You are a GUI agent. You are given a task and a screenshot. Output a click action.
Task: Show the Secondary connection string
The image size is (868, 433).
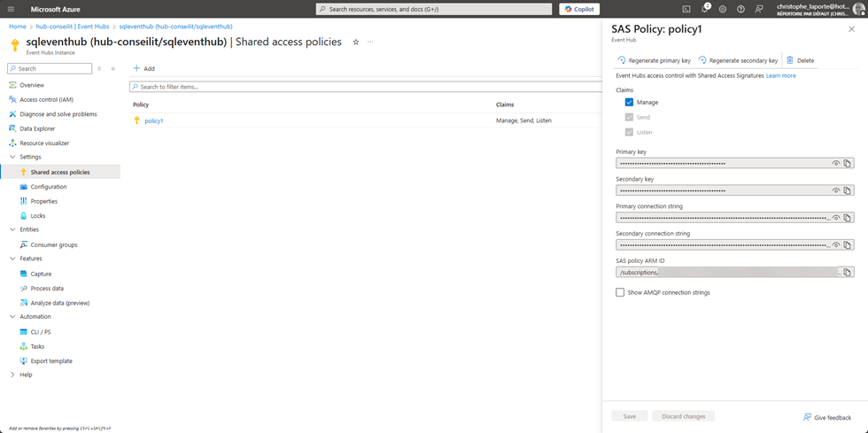coord(836,244)
